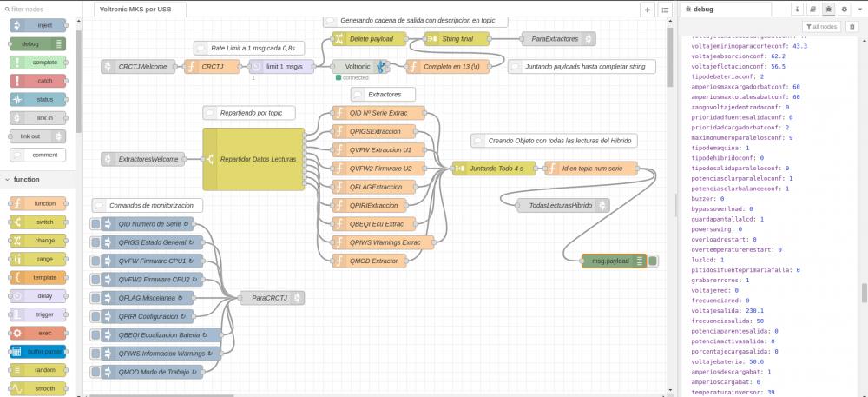Select the inject node in the palette
This screenshot has height=397, width=868.
click(38, 25)
